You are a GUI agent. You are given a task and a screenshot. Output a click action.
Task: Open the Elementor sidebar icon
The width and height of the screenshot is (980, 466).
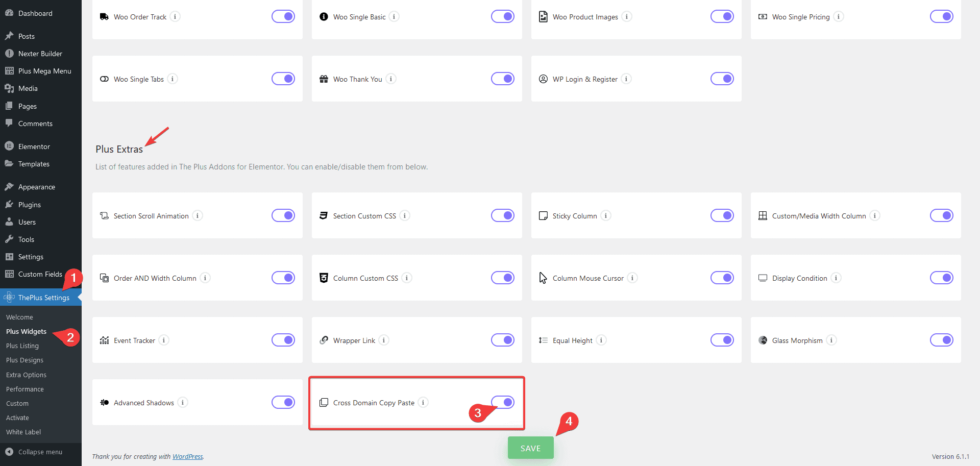10,146
